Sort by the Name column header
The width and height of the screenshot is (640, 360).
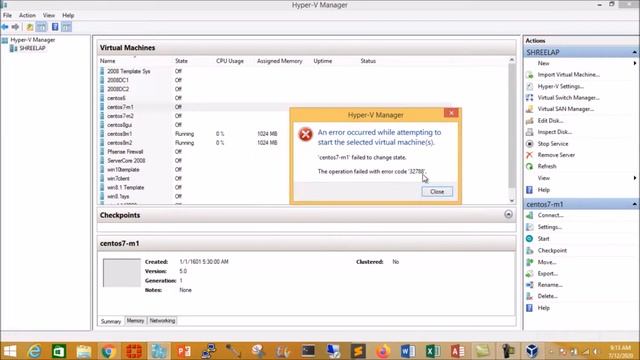(108, 61)
